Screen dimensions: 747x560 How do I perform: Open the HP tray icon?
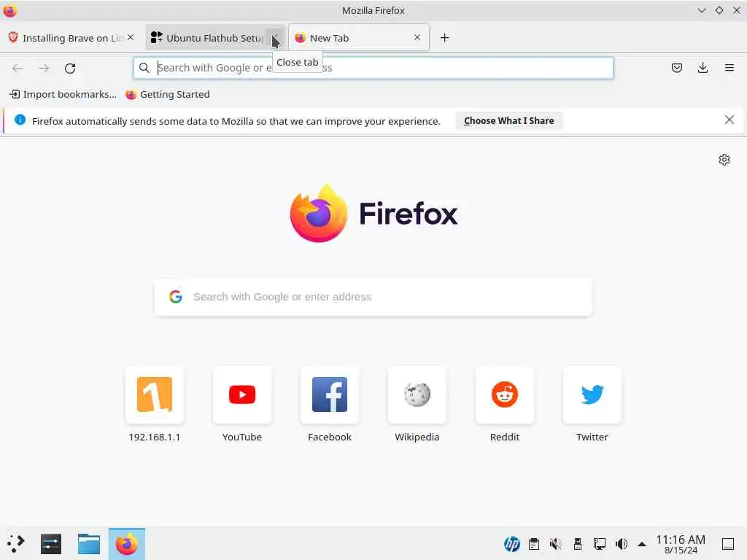tap(511, 544)
